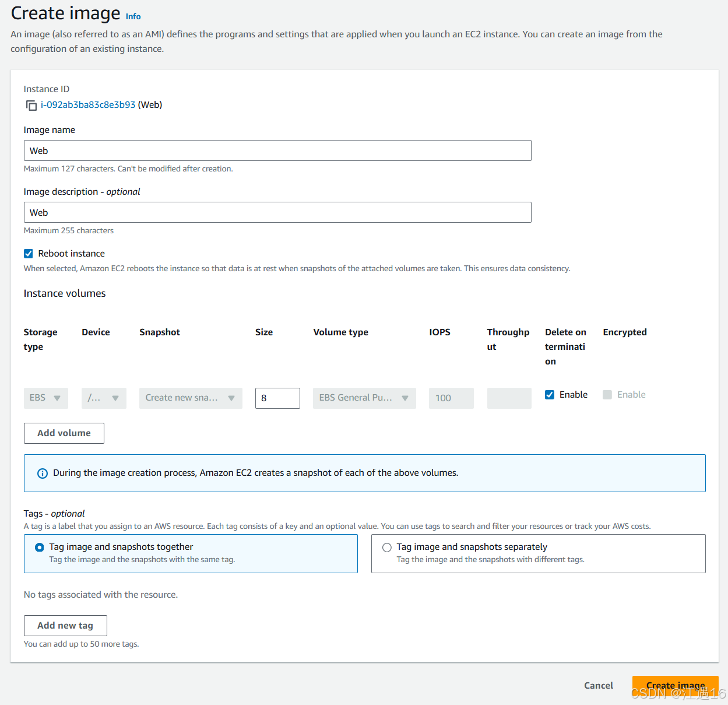
Task: Submit with the Create image button
Action: coord(675,685)
